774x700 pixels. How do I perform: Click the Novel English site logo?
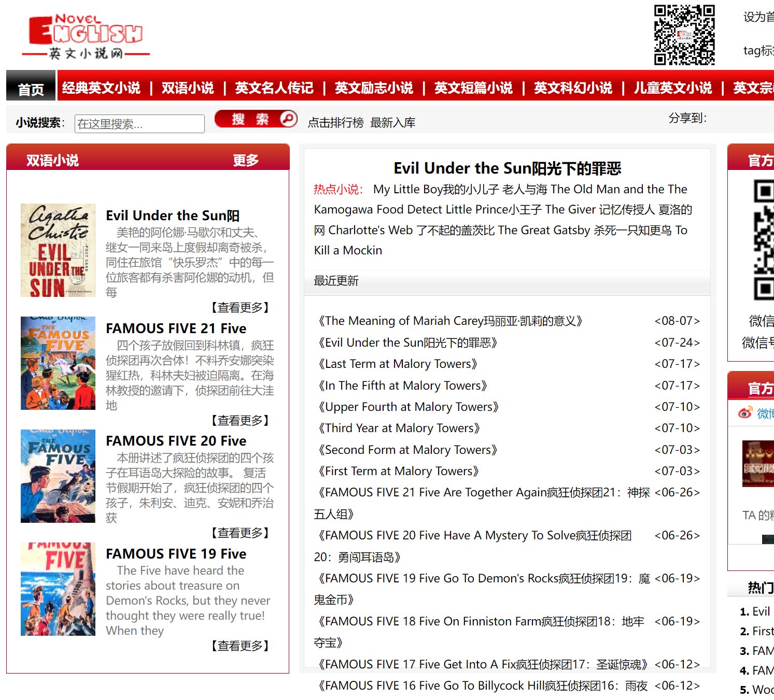point(86,37)
